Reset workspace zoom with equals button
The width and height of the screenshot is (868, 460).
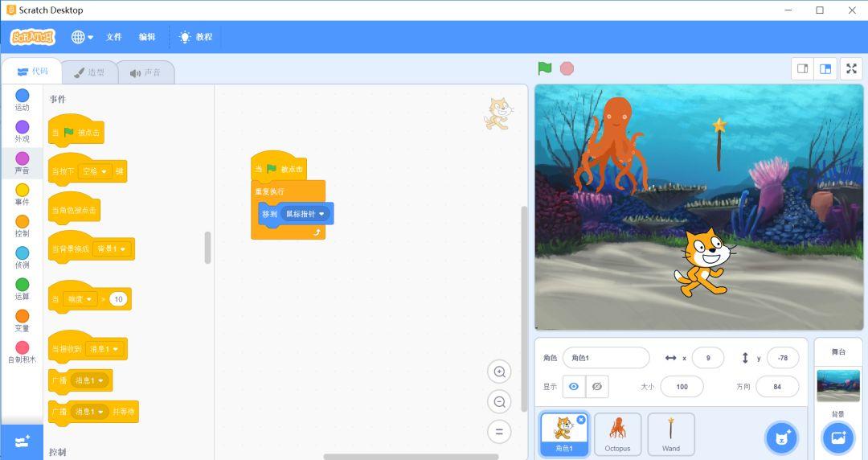coord(499,432)
